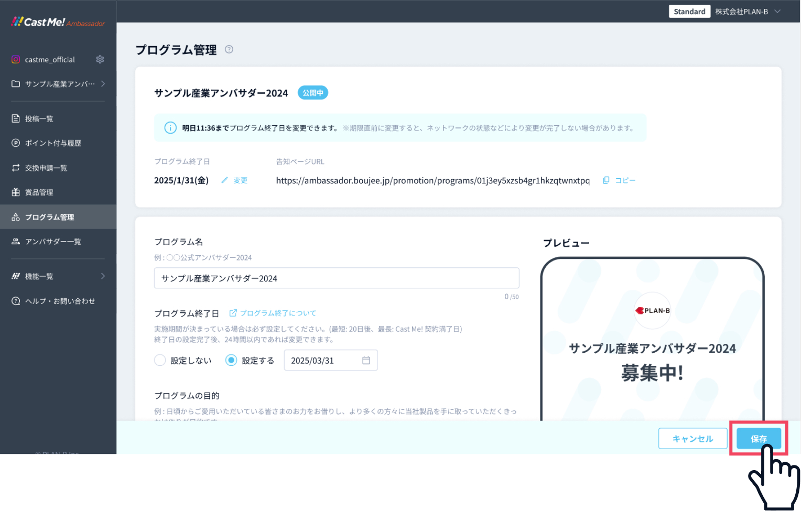The height and width of the screenshot is (522, 812).
Task: Go to 投稿一覧 in the sidebar
Action: tap(39, 119)
